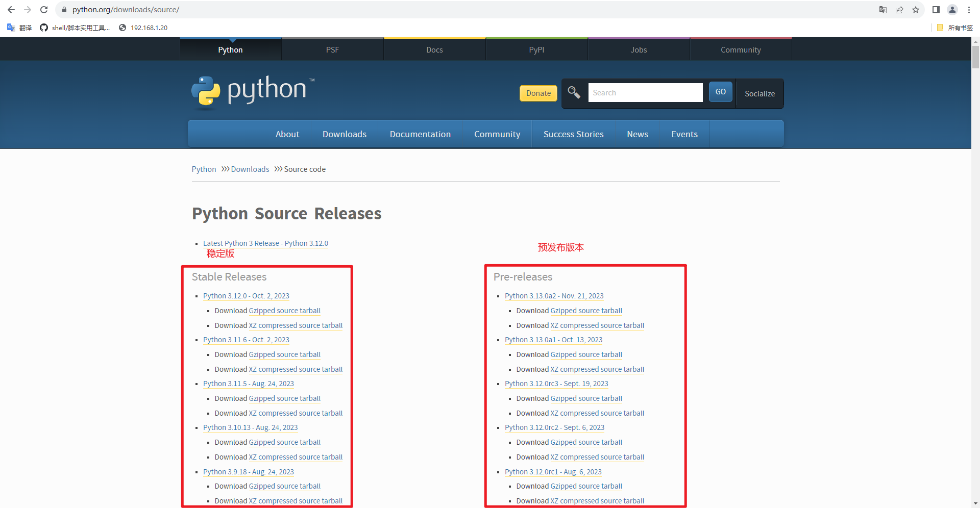Reload the page with the refresh icon
Image resolution: width=980 pixels, height=508 pixels.
[44, 10]
